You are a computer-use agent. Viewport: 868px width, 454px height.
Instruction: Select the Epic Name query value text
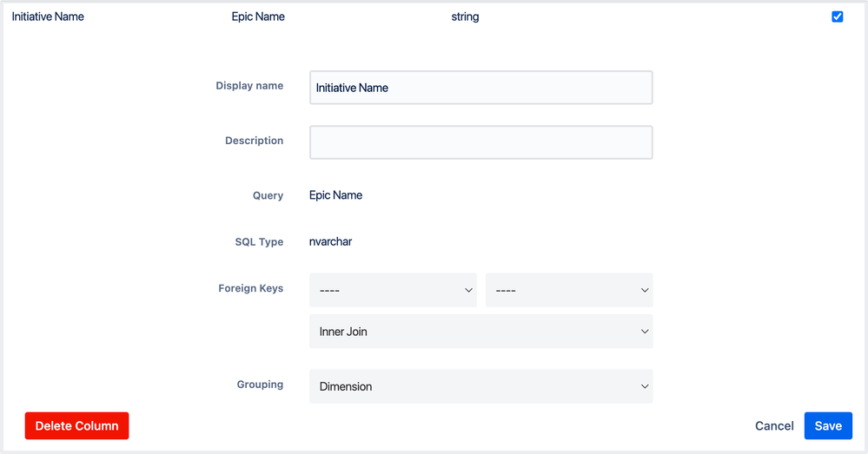point(335,195)
